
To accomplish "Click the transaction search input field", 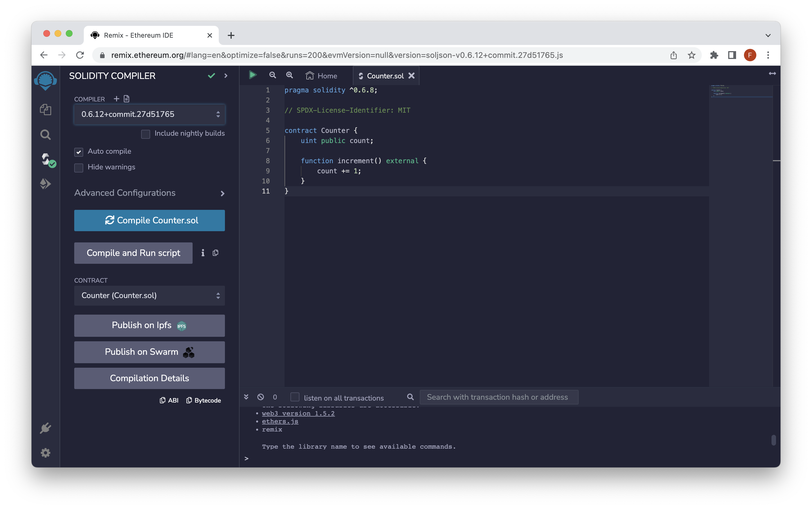I will (x=499, y=397).
